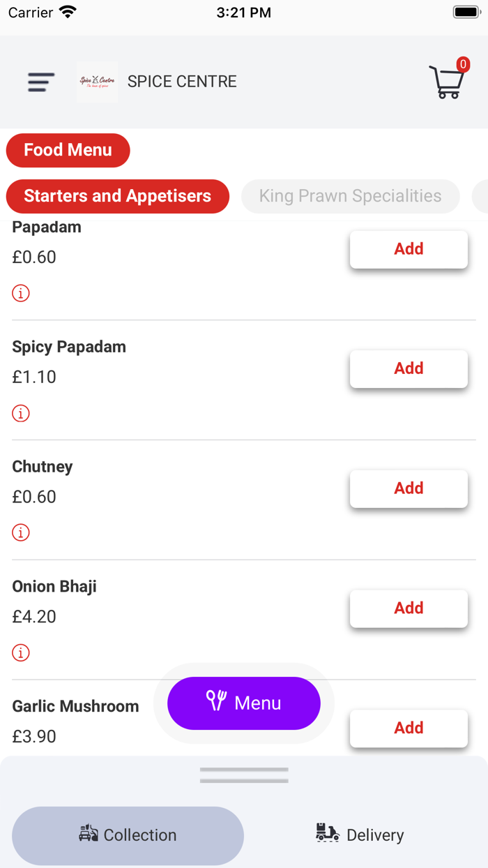View info for Onion Bhaji

[20, 652]
